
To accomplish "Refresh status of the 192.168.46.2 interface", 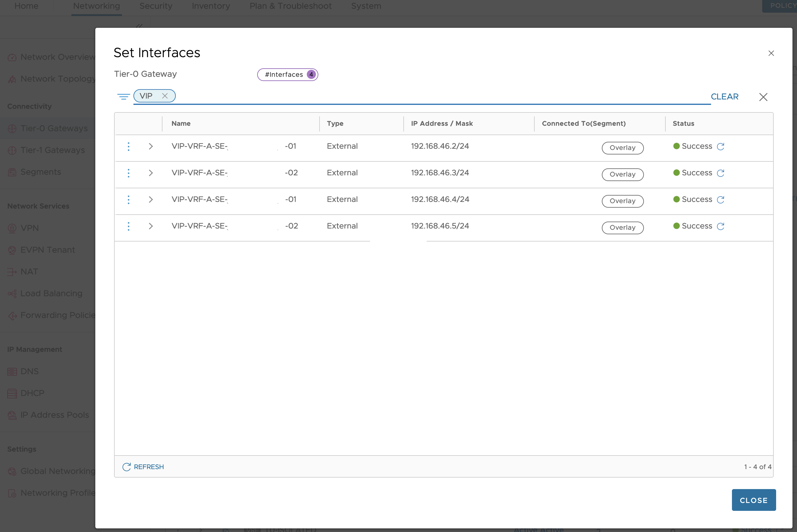I will tap(720, 146).
